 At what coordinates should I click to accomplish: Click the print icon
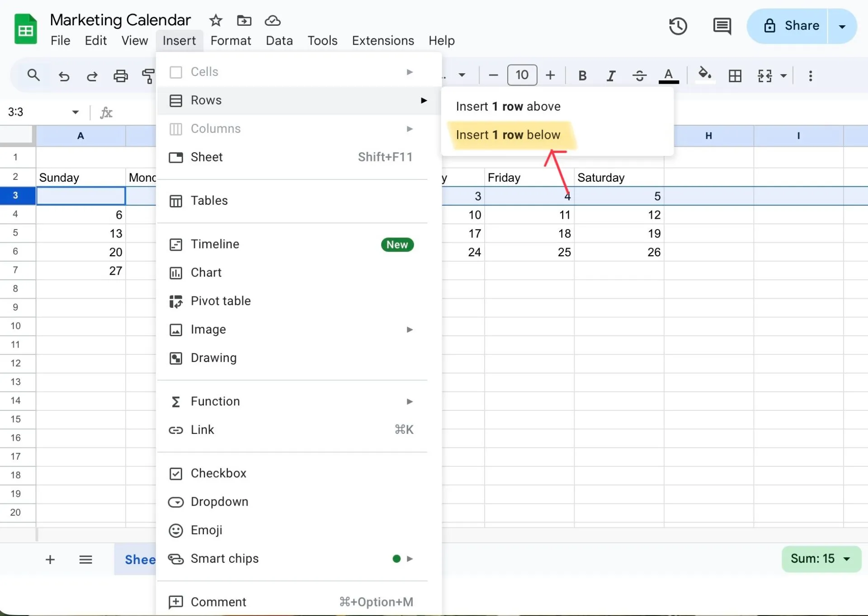pyautogui.click(x=120, y=75)
